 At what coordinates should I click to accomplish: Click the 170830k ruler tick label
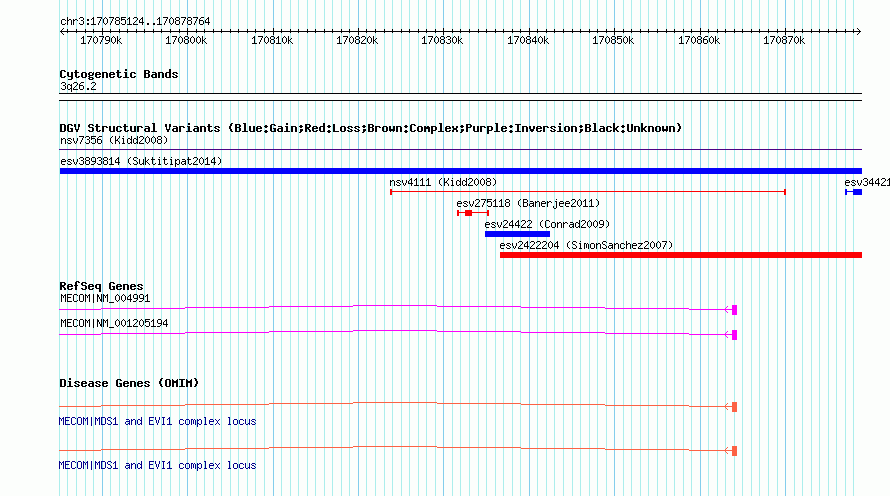coord(442,40)
